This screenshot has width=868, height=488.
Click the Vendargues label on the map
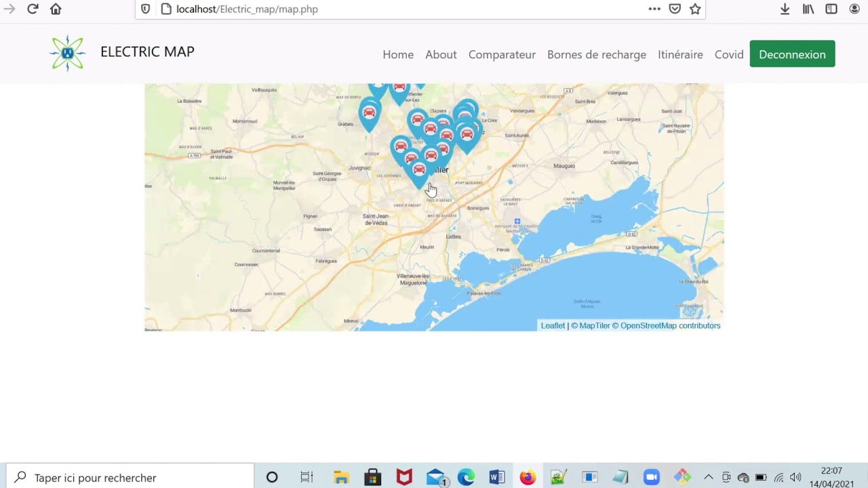522,110
